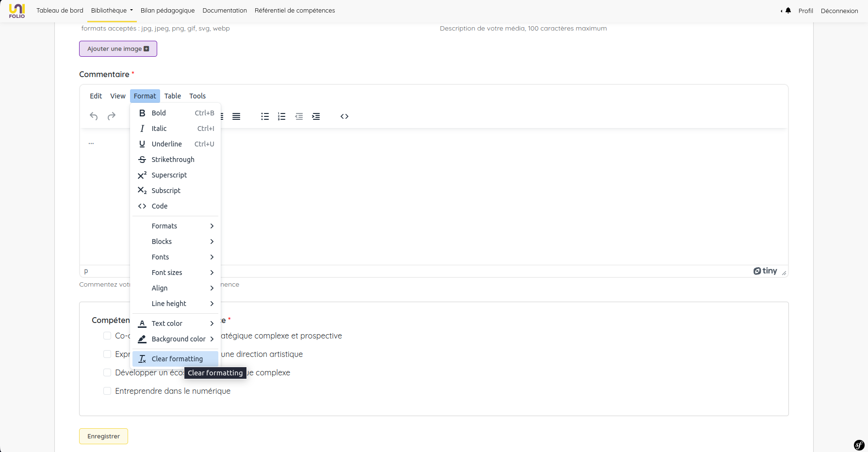Click the redo arrow in editor toolbar
868x452 pixels.
click(112, 116)
